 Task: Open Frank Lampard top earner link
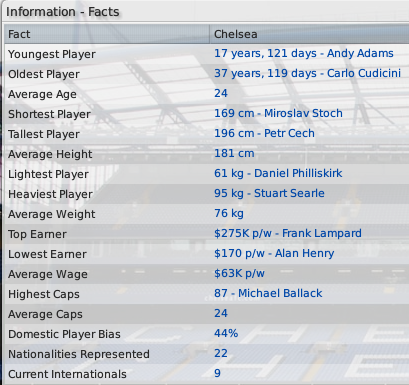[288, 233]
